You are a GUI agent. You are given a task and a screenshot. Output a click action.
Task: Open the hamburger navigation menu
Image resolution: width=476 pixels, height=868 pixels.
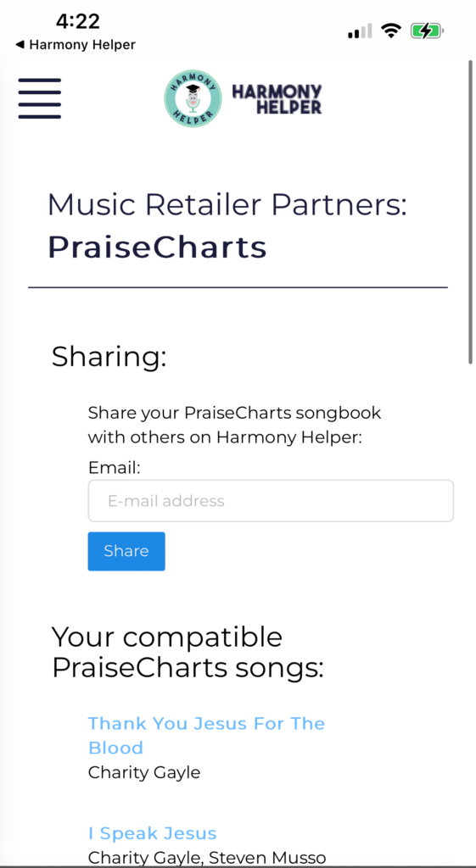(39, 98)
